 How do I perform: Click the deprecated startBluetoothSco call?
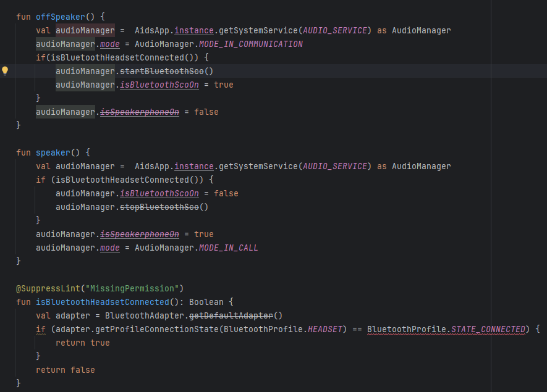(x=162, y=71)
